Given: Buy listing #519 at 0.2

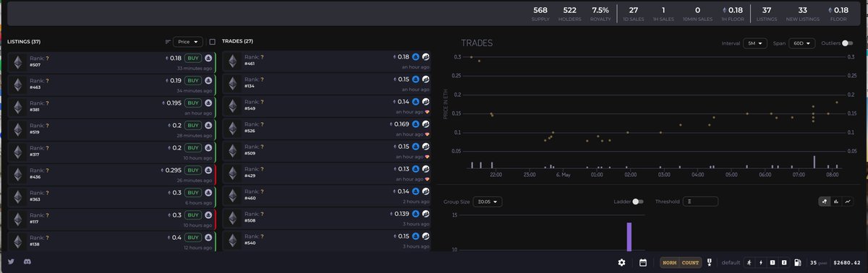Looking at the screenshot, I should point(193,125).
